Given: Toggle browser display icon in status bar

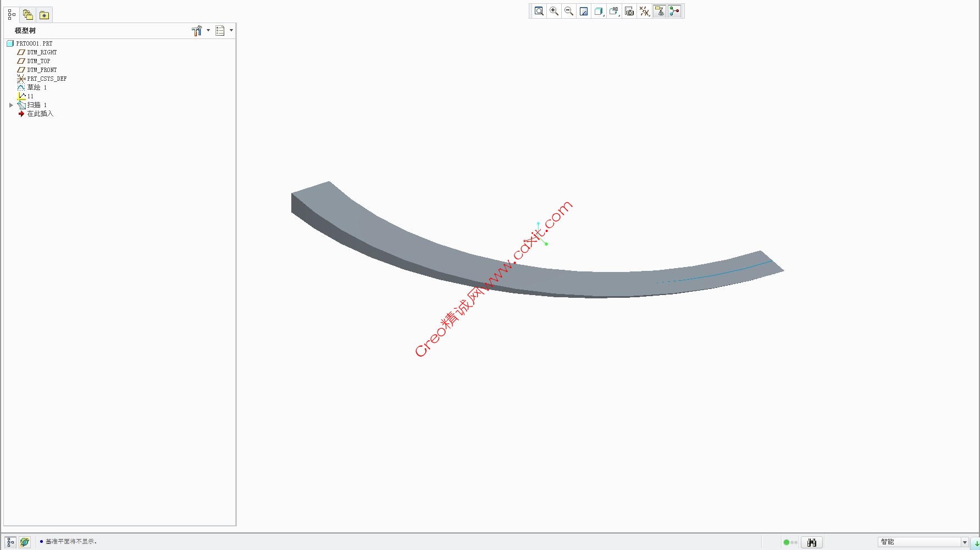Looking at the screenshot, I should [25, 542].
